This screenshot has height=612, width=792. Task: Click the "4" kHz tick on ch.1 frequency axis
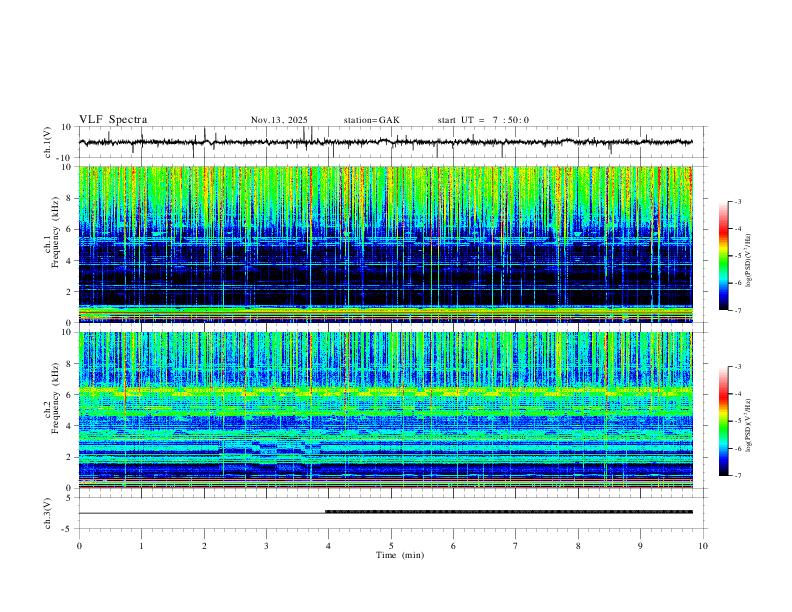pyautogui.click(x=69, y=261)
